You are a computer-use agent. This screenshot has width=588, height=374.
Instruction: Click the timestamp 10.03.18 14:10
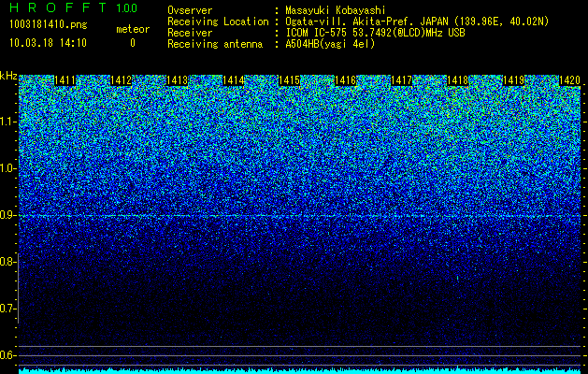point(48,43)
